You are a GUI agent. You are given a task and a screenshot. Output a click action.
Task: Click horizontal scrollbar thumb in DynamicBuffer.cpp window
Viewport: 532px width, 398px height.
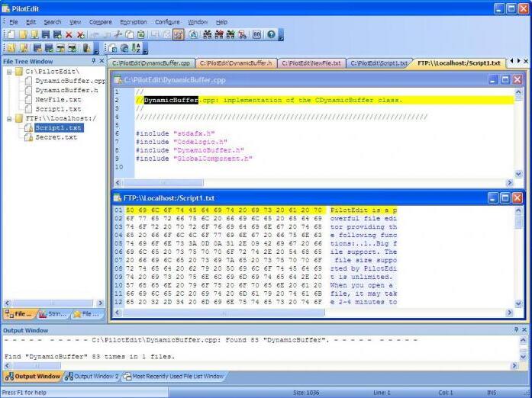[x=163, y=183]
